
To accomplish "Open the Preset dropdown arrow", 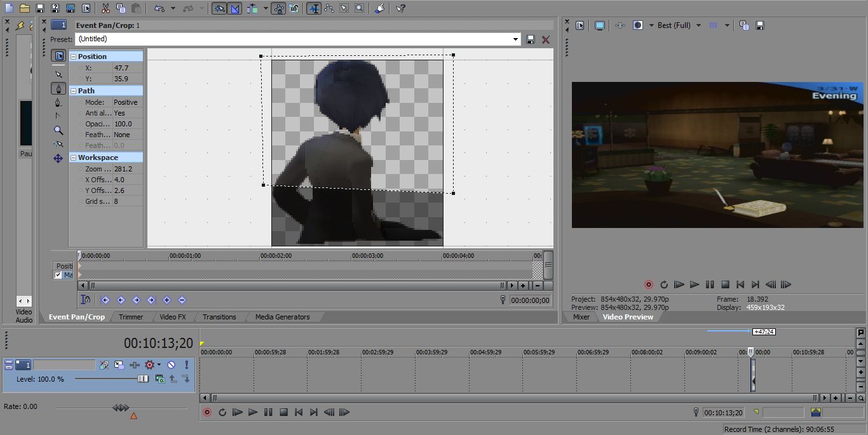I will [516, 39].
